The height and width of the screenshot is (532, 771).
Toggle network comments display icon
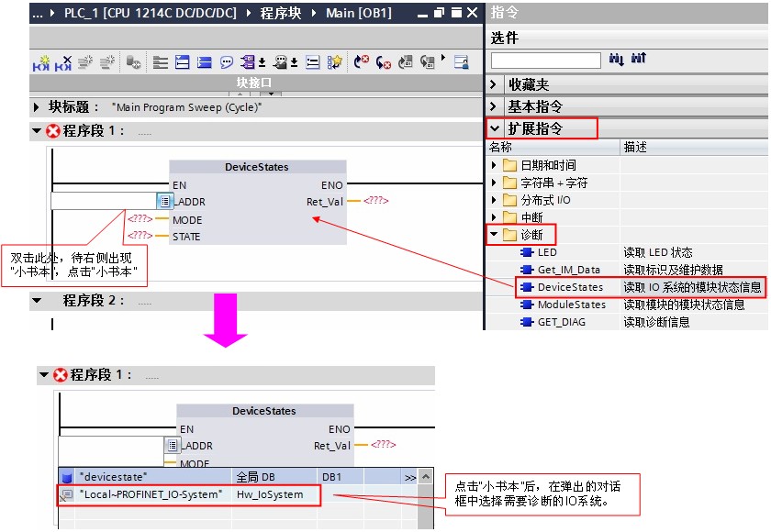pyautogui.click(x=313, y=62)
